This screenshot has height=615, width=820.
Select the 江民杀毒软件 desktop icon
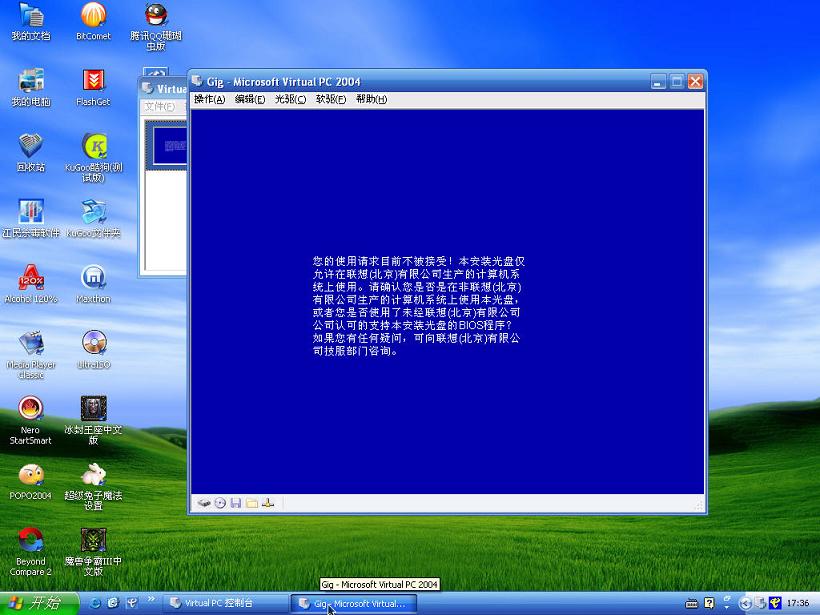(31, 219)
